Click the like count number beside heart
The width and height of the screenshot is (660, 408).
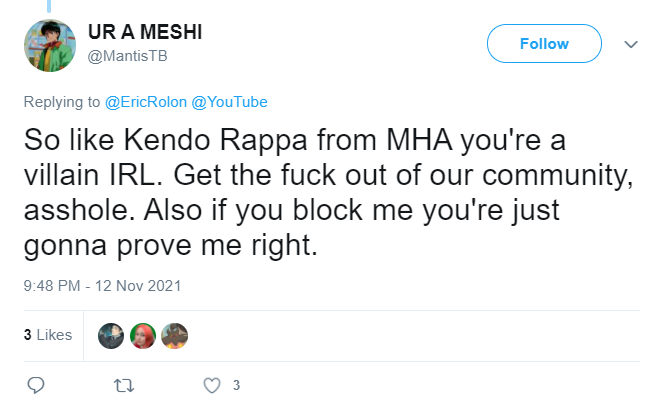tap(237, 385)
